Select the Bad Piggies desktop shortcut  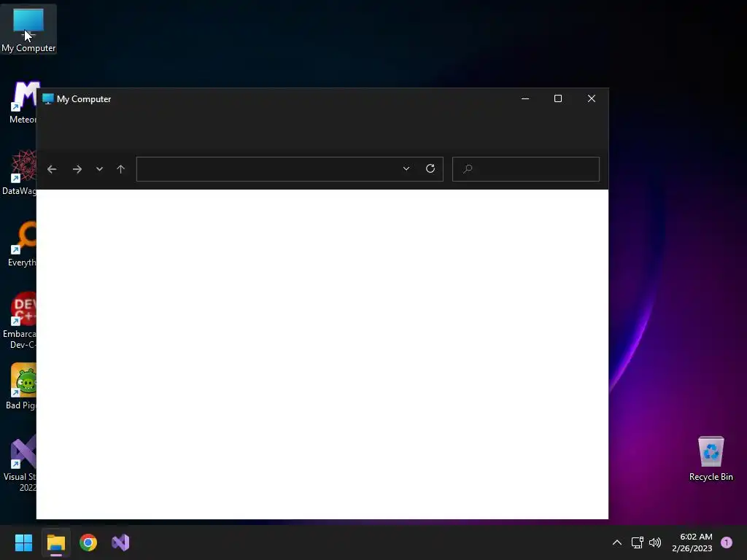coord(21,386)
